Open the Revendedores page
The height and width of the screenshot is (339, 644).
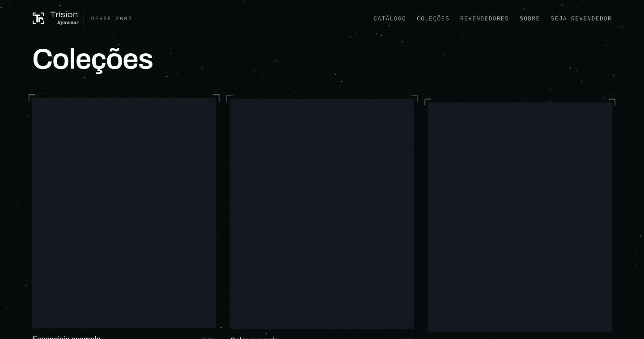click(x=484, y=18)
